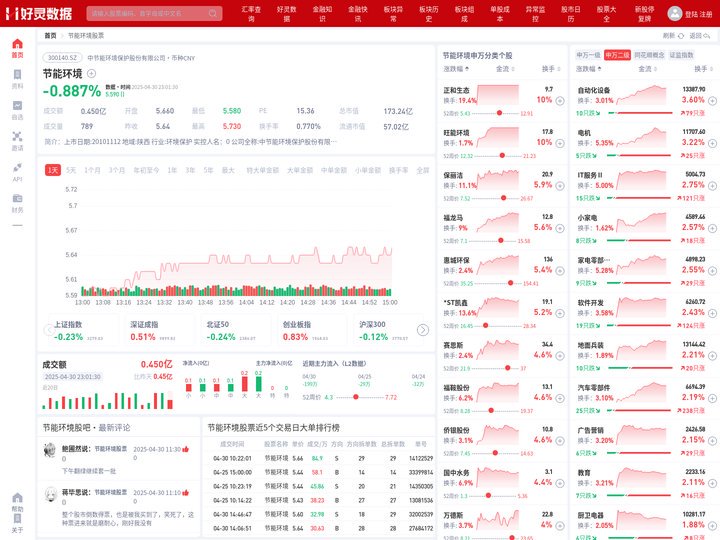Switch to 同花顺概念 tab

(649, 55)
